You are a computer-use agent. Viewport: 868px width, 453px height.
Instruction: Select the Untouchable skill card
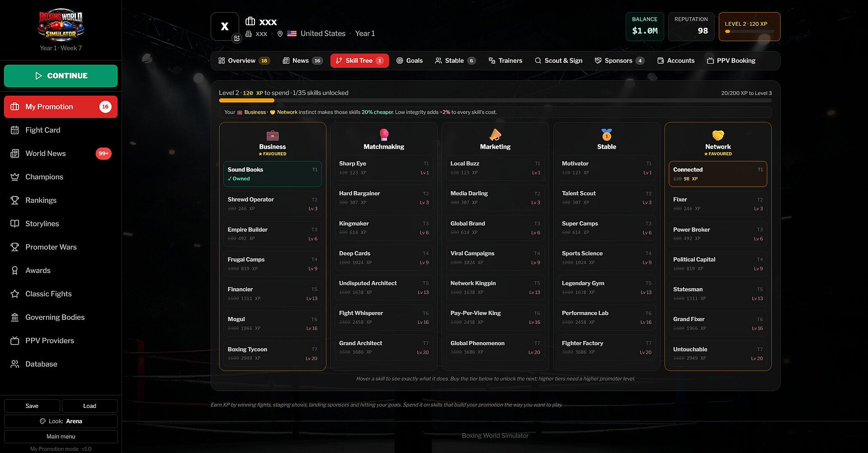pos(718,354)
